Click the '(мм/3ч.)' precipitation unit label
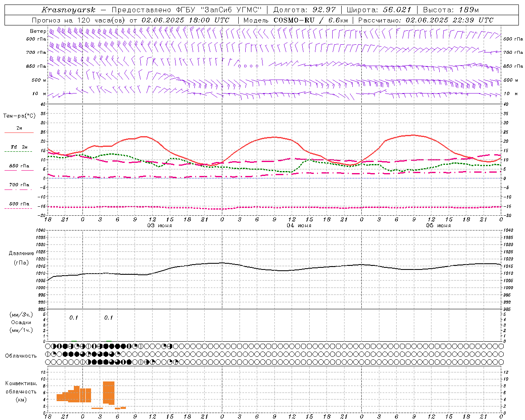Screen dimensions: 525x420 click(21, 315)
